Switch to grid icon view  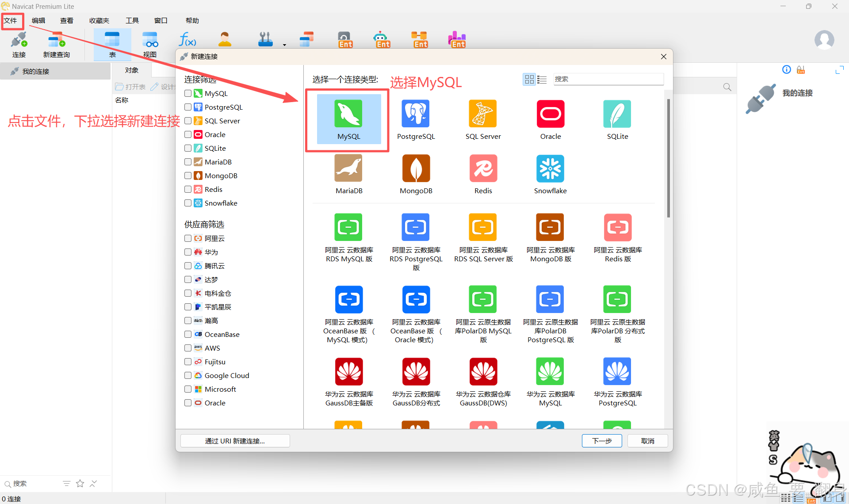point(529,79)
